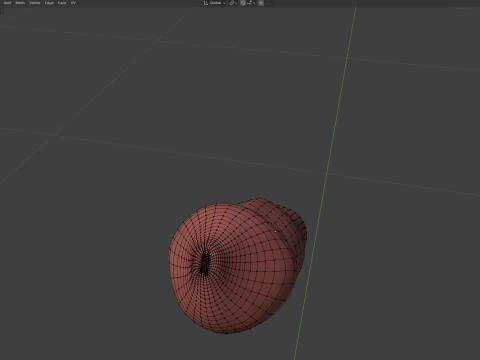The height and width of the screenshot is (360, 480).
Task: Expand the arrow beside the pivot point icon
Action: pos(236,3)
